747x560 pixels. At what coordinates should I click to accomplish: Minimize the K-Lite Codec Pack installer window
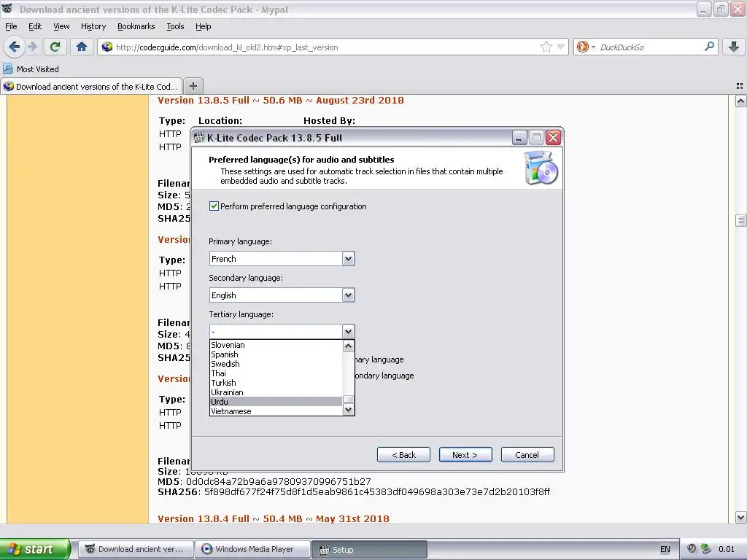click(519, 138)
